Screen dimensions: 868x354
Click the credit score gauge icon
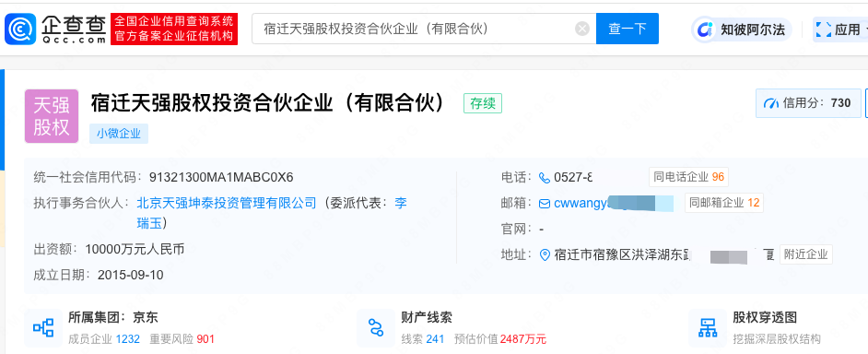point(771,103)
